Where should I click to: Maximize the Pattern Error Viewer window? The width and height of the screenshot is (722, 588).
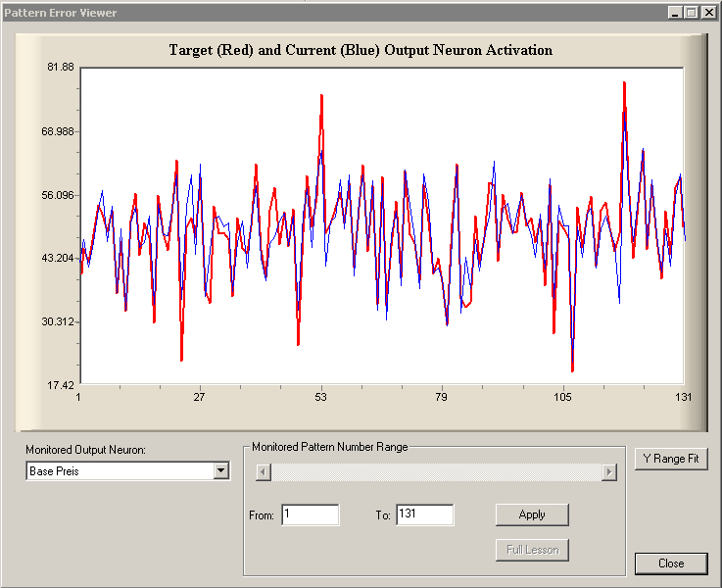(691, 13)
